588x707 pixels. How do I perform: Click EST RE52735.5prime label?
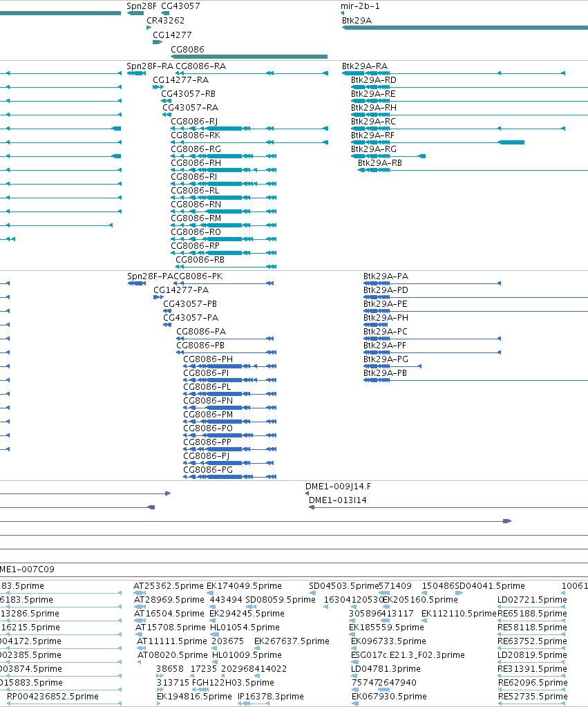click(533, 696)
